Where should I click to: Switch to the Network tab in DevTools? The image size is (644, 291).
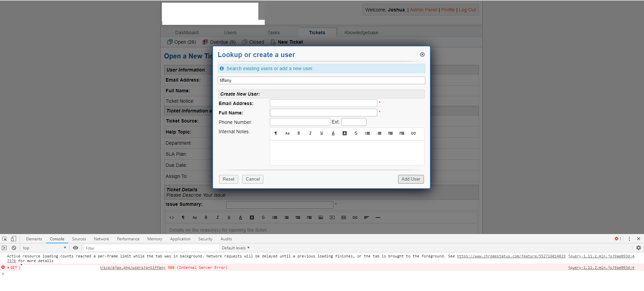click(101, 239)
